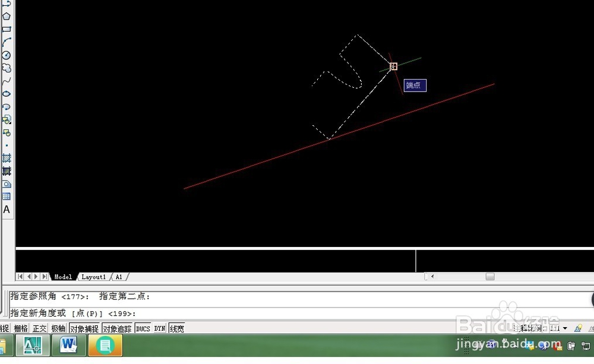The width and height of the screenshot is (594, 364).
Task: Select the Elliptical Arc tool
Action: pyautogui.click(x=7, y=107)
